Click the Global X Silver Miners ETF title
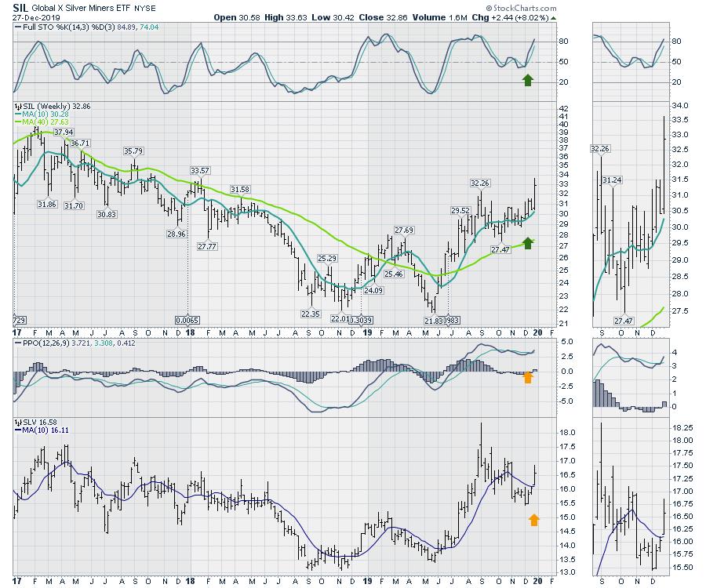The image size is (706, 588). coord(80,8)
